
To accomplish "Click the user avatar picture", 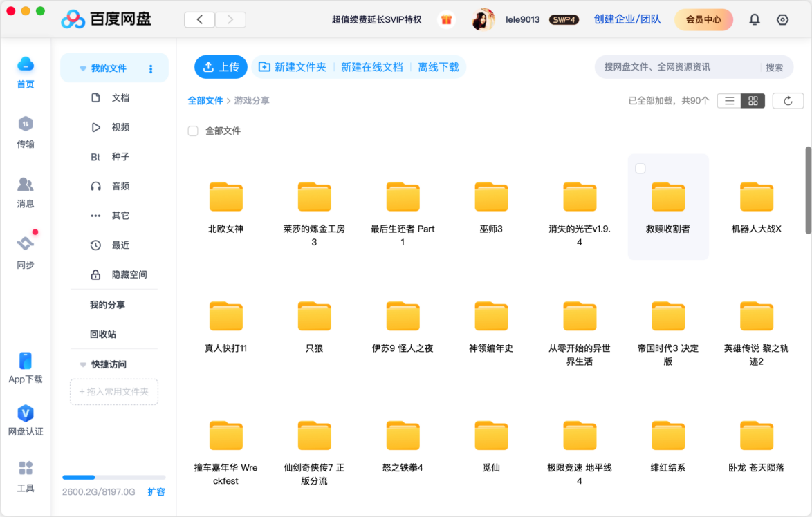I will [483, 19].
